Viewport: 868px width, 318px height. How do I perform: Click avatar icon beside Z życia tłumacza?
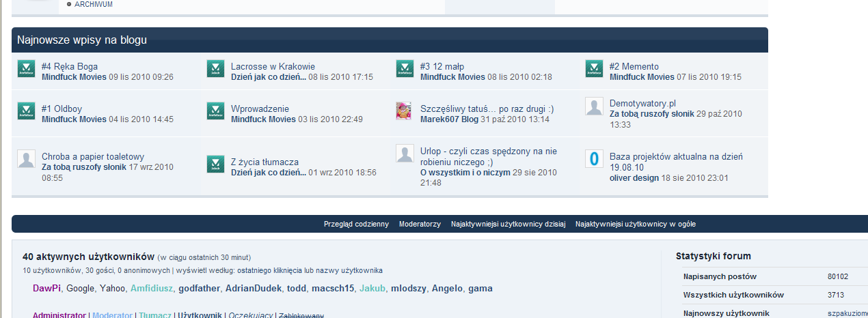[x=215, y=164]
